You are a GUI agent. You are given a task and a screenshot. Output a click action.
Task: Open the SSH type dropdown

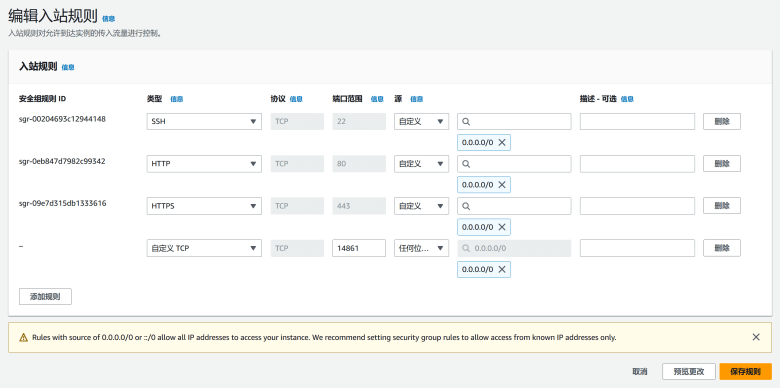point(204,121)
